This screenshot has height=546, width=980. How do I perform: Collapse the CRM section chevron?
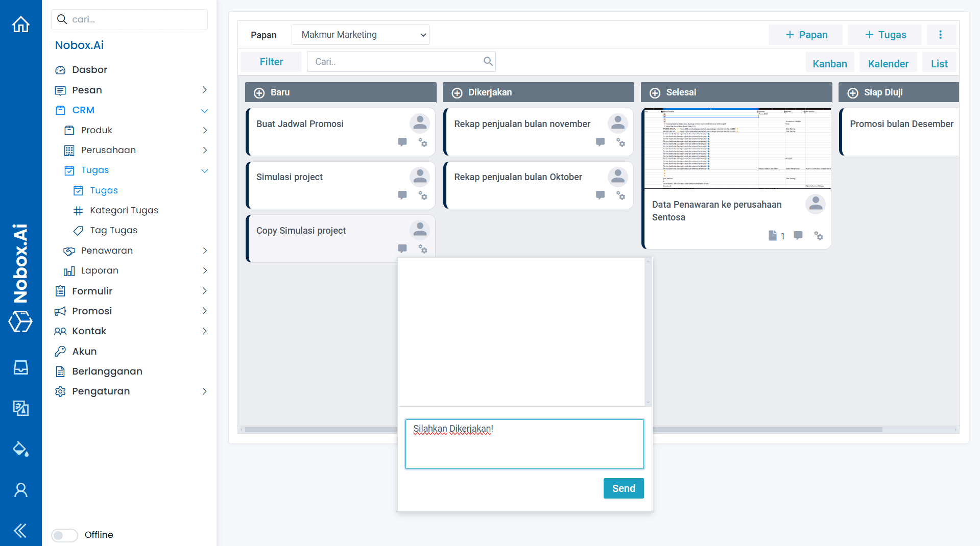point(204,111)
